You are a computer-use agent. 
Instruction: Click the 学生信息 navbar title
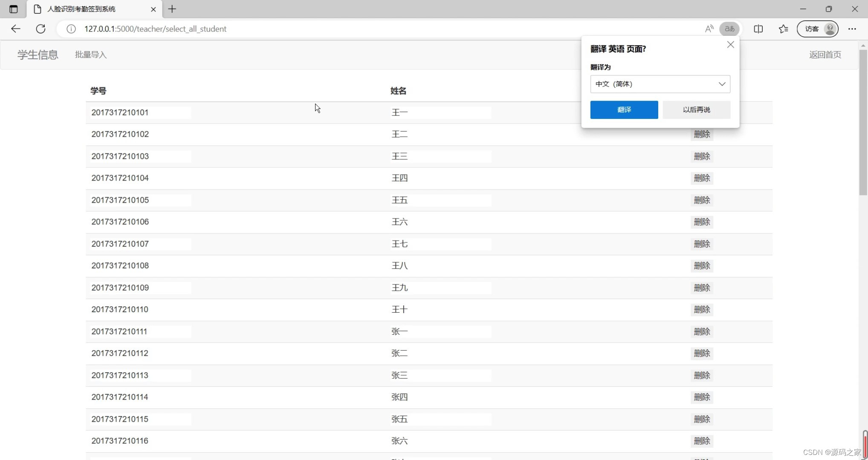coord(38,55)
